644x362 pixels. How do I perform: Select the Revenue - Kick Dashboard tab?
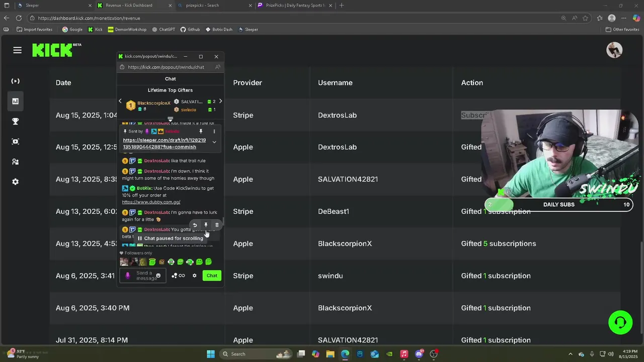click(x=135, y=6)
